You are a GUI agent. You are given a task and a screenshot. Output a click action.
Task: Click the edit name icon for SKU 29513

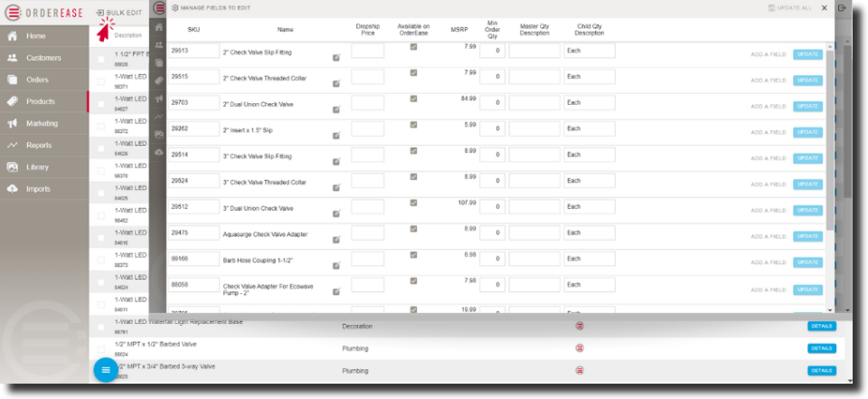(x=336, y=57)
